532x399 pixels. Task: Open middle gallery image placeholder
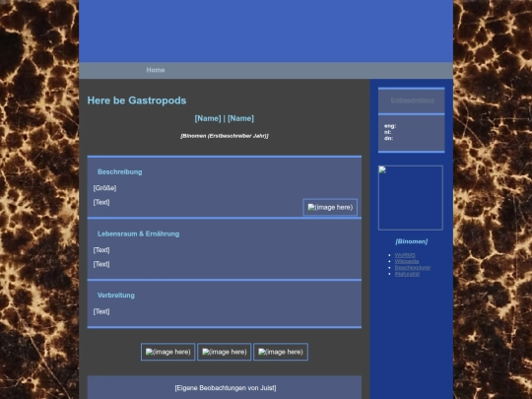225,352
